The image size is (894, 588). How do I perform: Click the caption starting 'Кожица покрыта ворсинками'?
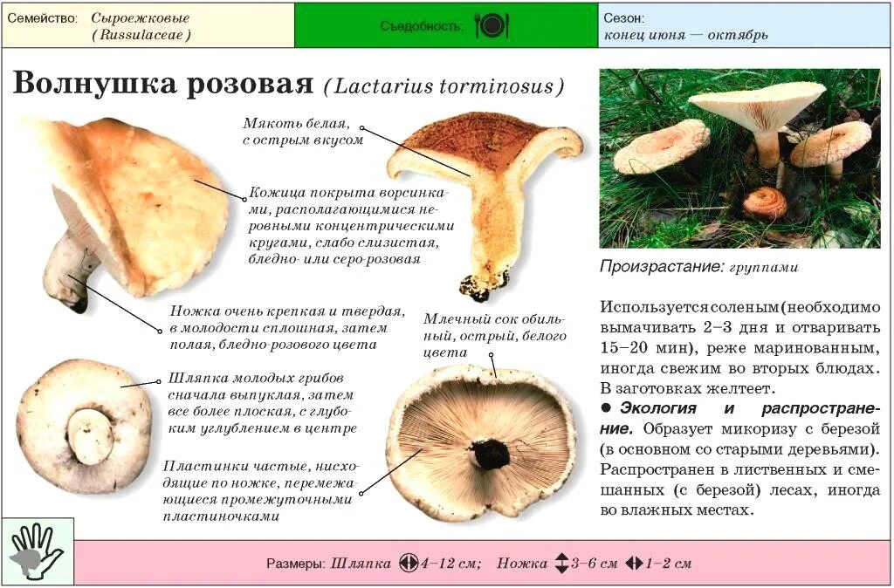click(x=351, y=226)
